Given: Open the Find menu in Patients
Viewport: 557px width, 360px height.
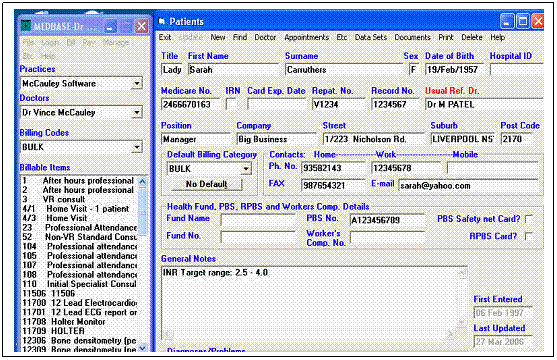Looking at the screenshot, I should pyautogui.click(x=240, y=37).
